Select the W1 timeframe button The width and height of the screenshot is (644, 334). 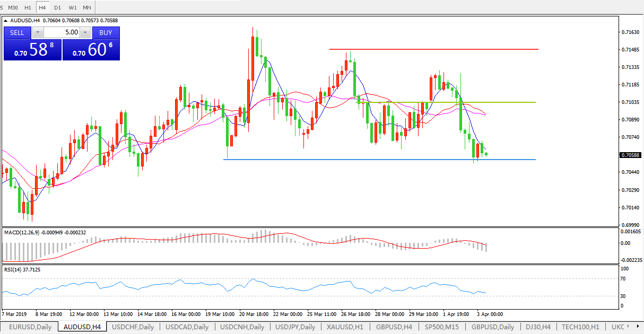coord(73,8)
